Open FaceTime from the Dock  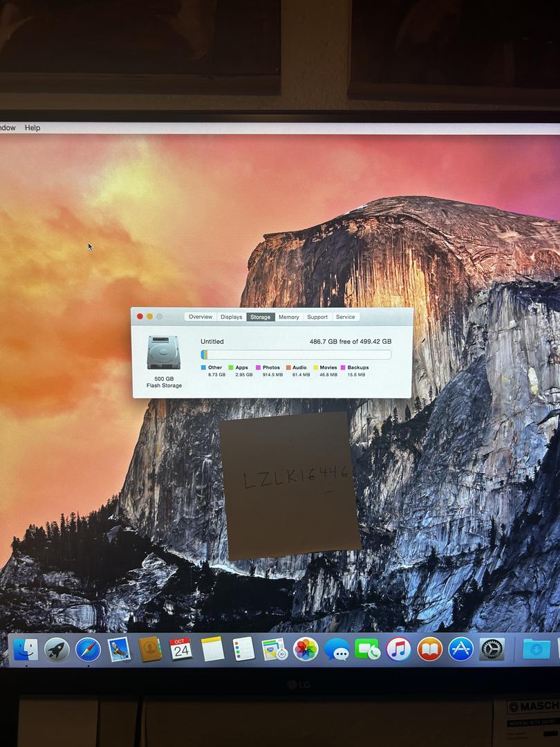point(368,649)
